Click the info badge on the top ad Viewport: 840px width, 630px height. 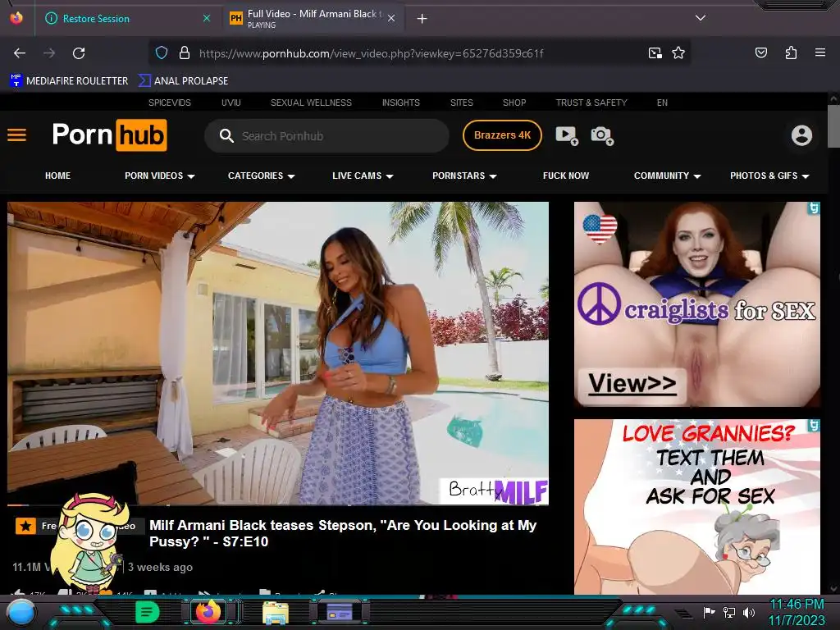815,208
